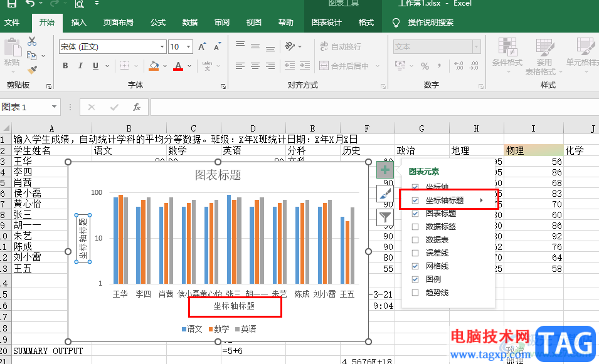The image size is (599, 364).
Task: Click 自动换行 wrap text button
Action: tap(341, 46)
